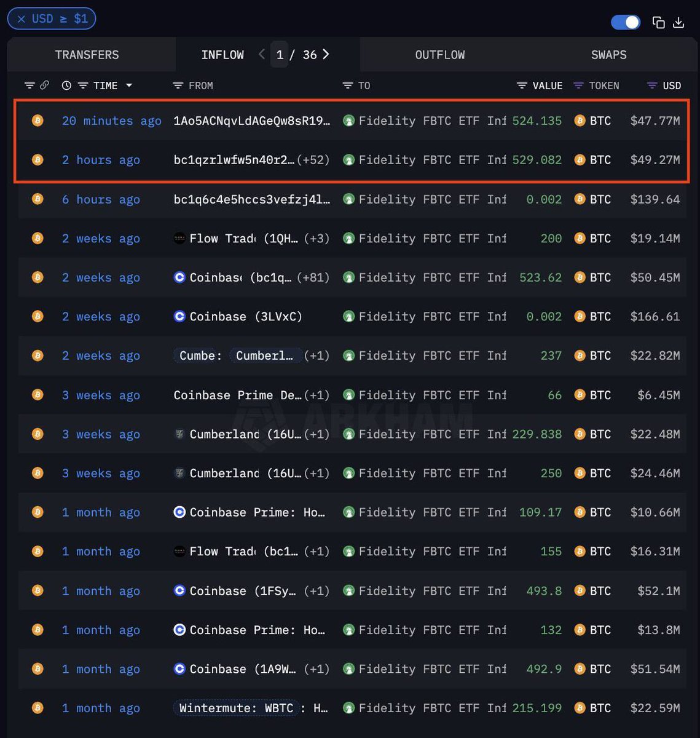Screen dimensions: 700x738
Task: Click Coinbase Prime logo in 132 BTC row
Action: [x=179, y=630]
